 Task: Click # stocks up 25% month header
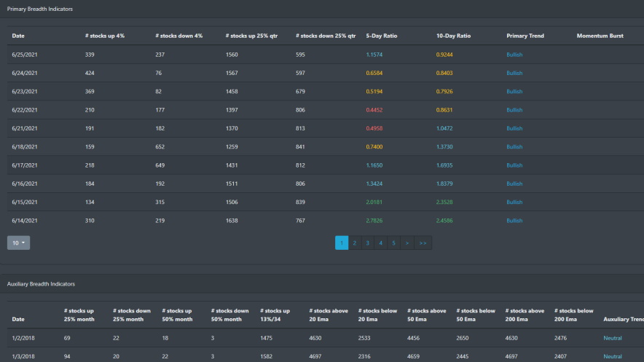coord(79,315)
